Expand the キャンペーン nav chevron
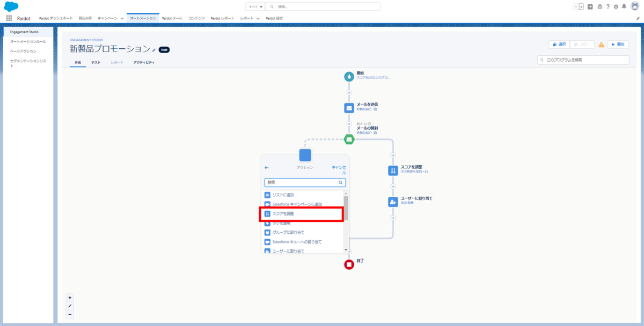644x326 pixels. [122, 18]
